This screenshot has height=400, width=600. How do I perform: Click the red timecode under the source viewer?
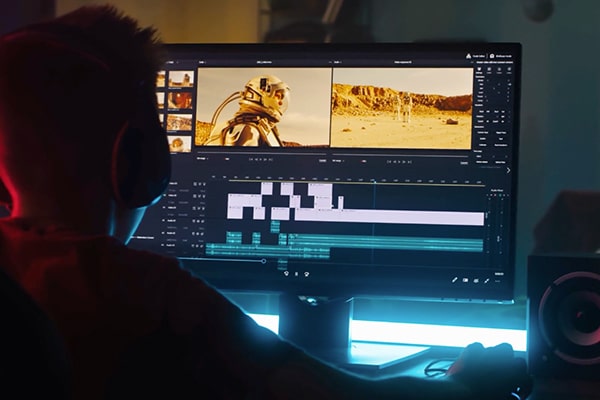click(227, 159)
